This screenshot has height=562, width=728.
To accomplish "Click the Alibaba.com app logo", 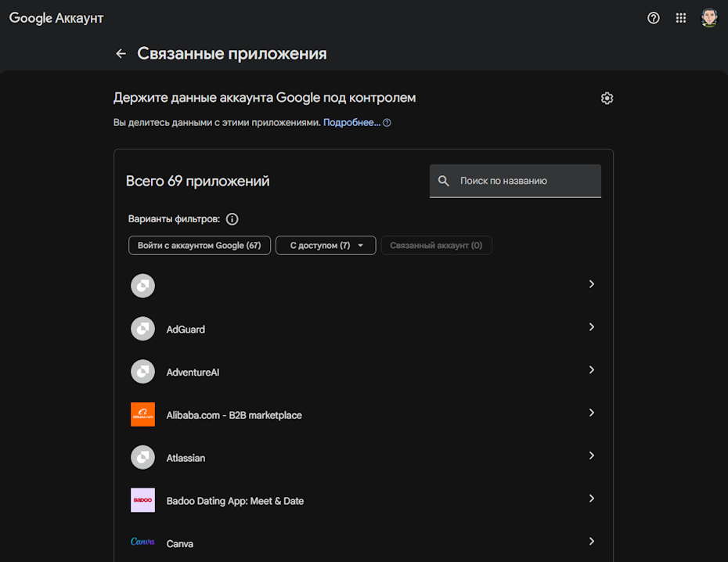I will click(x=142, y=414).
